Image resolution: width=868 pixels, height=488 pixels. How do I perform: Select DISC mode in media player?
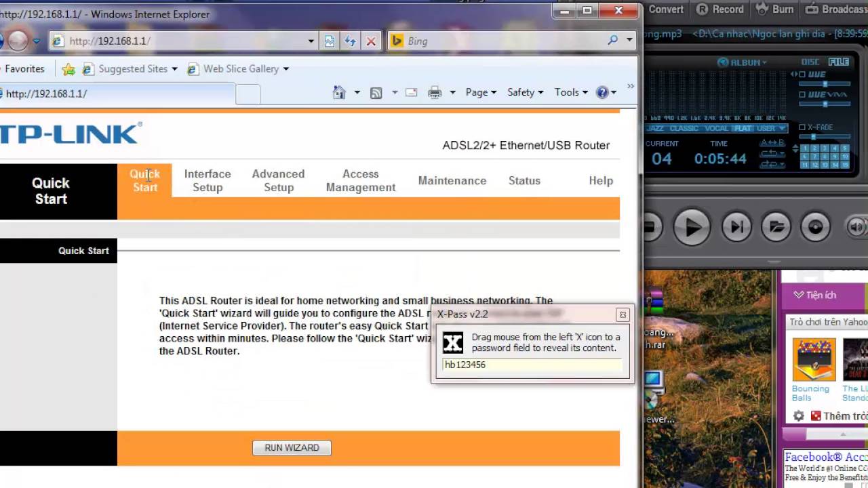(810, 62)
